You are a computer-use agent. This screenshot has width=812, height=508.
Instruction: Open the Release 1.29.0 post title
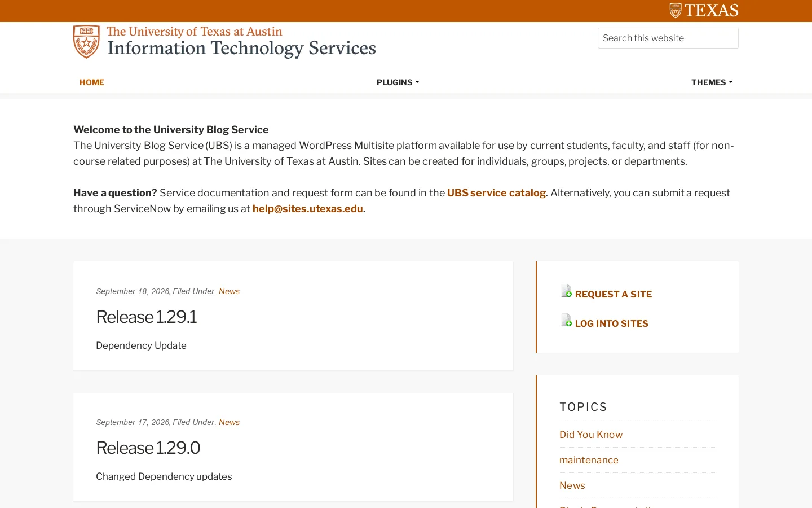click(x=148, y=448)
